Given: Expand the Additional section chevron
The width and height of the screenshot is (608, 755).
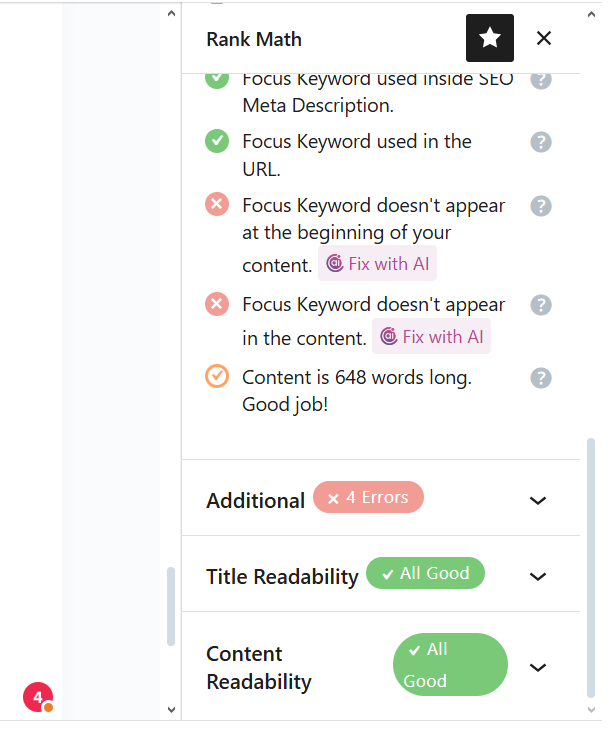Looking at the screenshot, I should (538, 500).
